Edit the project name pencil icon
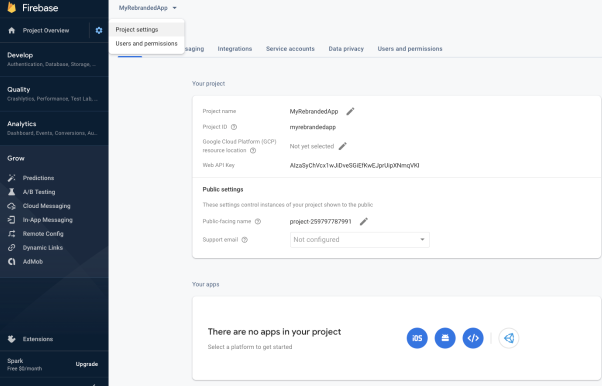 pyautogui.click(x=350, y=111)
